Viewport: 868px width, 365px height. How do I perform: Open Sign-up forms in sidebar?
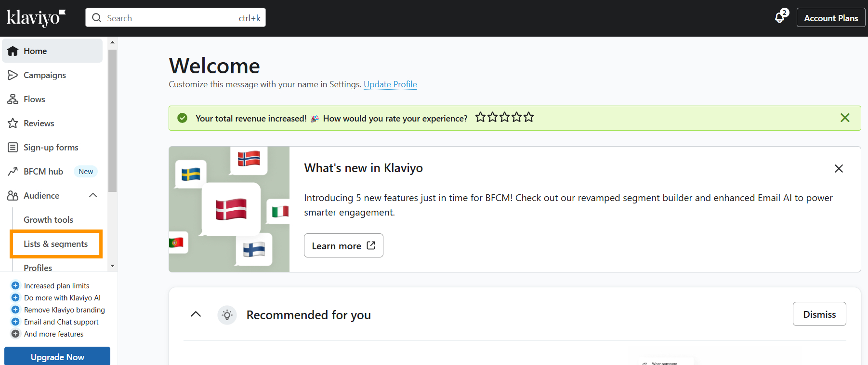click(x=51, y=148)
